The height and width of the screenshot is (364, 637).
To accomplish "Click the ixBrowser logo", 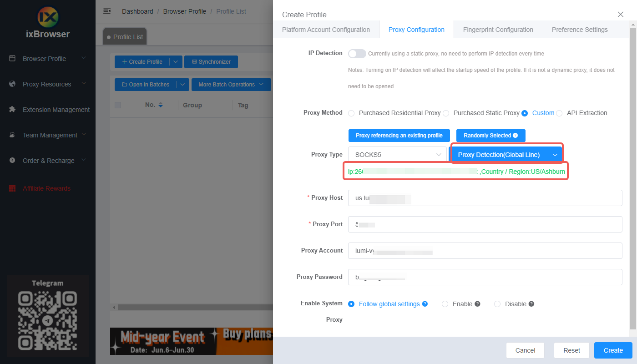I will click(x=48, y=17).
